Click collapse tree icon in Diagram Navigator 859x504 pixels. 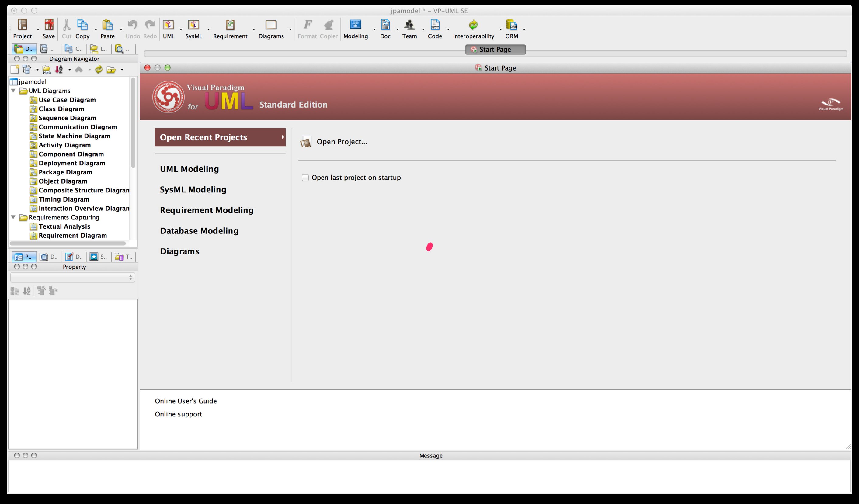(27, 70)
